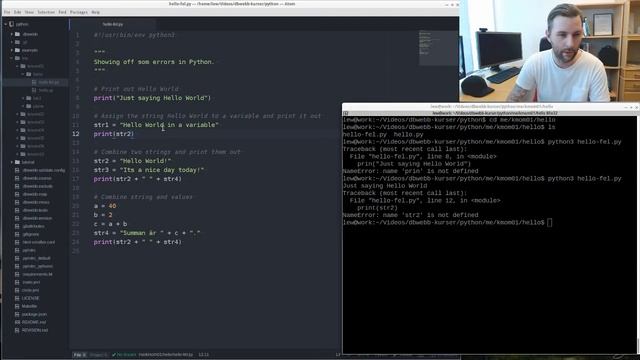
Task: Expand the kmom10 folder
Action: pos(18,154)
